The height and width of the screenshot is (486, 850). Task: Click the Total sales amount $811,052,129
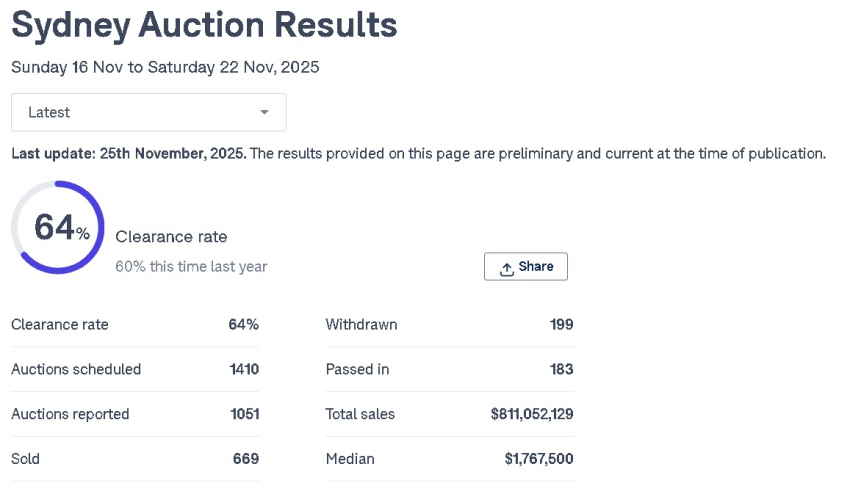point(532,414)
